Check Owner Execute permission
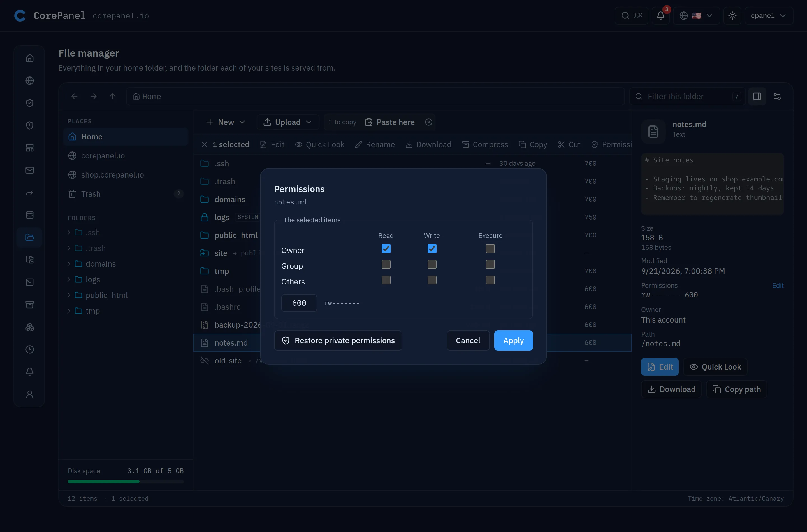This screenshot has height=532, width=807. pyautogui.click(x=490, y=249)
